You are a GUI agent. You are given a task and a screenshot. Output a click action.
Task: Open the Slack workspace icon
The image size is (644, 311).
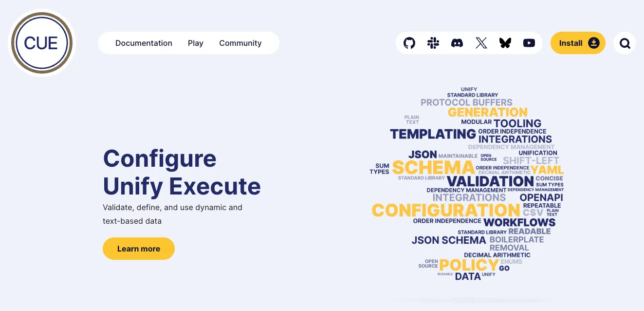click(433, 43)
